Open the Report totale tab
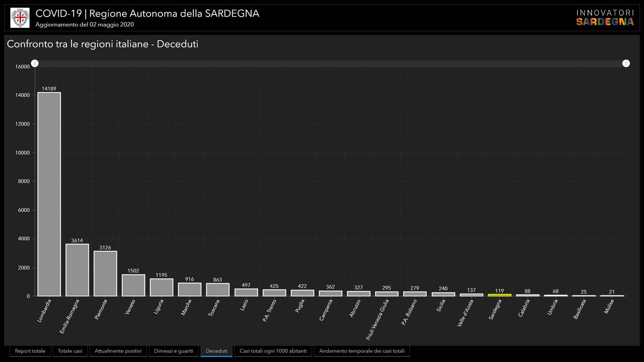This screenshot has height=362, width=644. [x=30, y=351]
